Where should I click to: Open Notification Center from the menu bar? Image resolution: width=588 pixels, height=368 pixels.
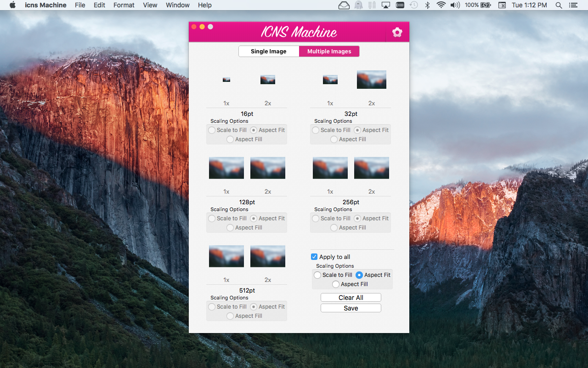click(573, 5)
